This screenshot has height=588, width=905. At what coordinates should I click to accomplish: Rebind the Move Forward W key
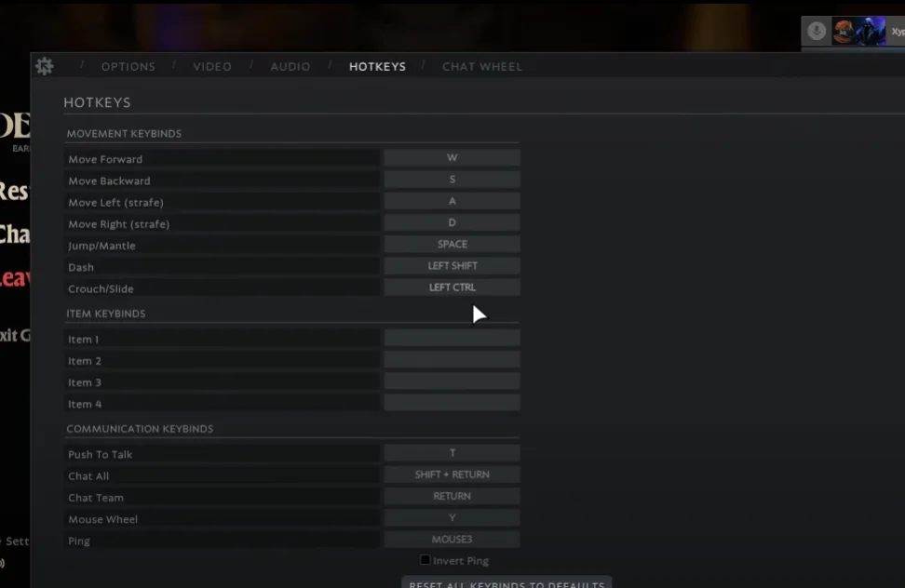(452, 158)
